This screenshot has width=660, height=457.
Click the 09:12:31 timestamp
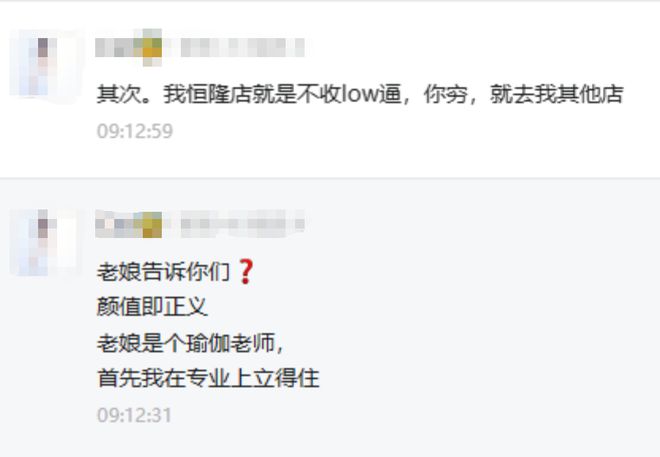coord(134,415)
